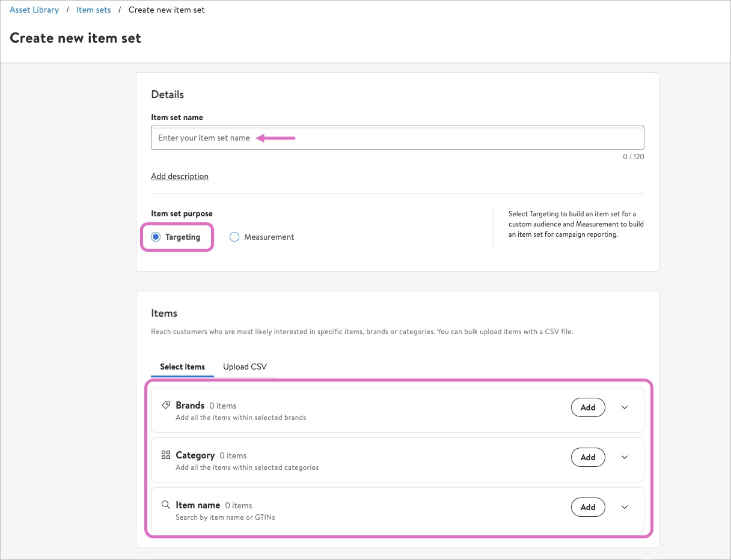Focus the item set name field
Image resolution: width=731 pixels, height=560 pixels.
click(x=397, y=138)
